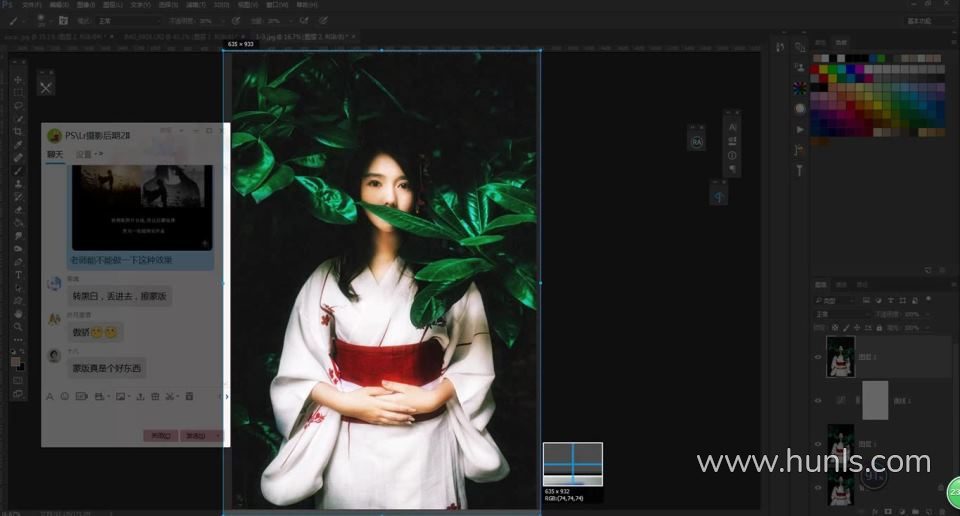Viewport: 960px width, 516px height.
Task: Click the floating scissors capture icon
Action: click(x=46, y=88)
